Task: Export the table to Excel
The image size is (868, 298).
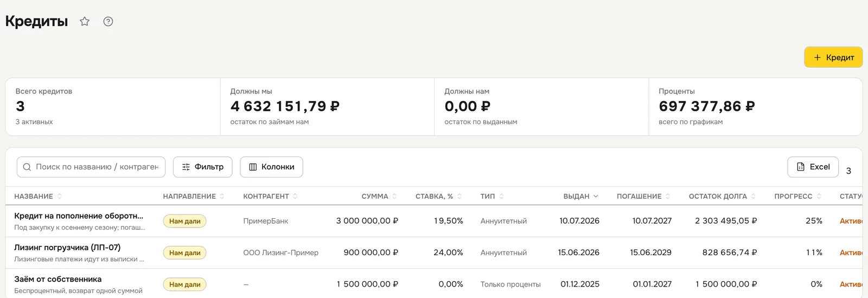Action: [x=813, y=167]
